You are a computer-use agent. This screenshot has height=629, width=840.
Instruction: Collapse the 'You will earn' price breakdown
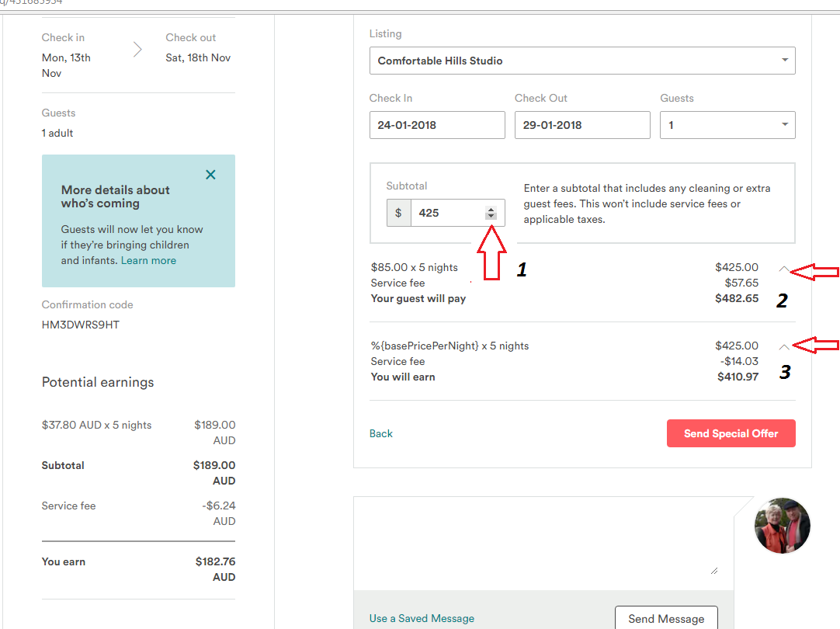pos(784,346)
